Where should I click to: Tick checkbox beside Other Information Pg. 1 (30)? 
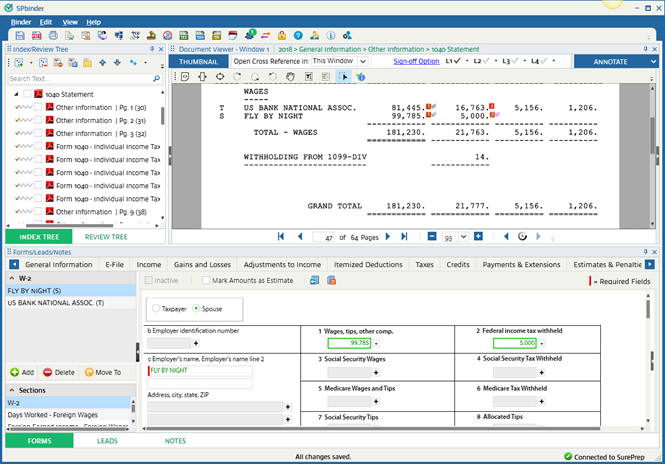coord(39,107)
